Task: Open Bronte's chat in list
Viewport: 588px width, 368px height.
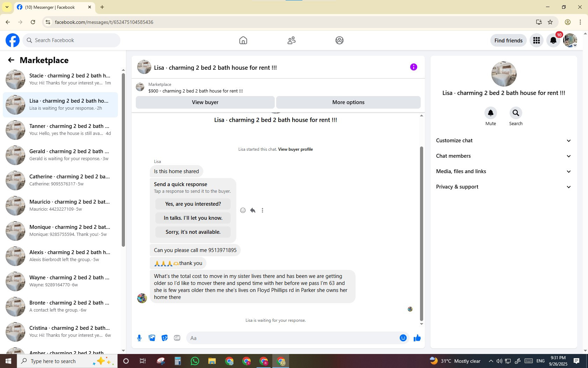Action: pyautogui.click(x=60, y=306)
